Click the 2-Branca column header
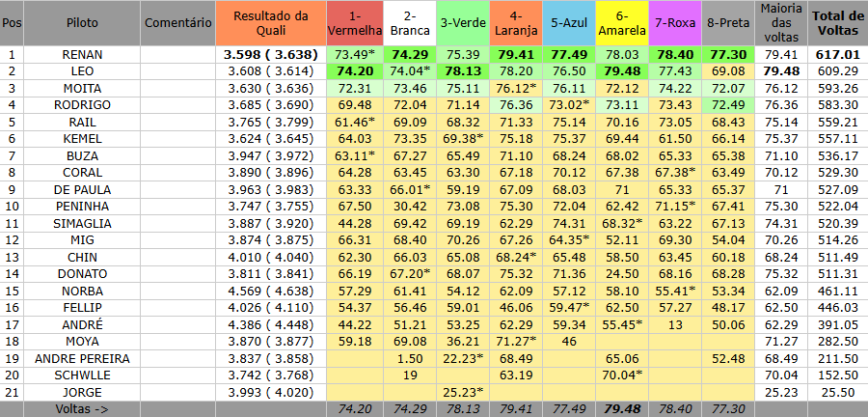Screen dimensions: 868x417 tap(409, 23)
